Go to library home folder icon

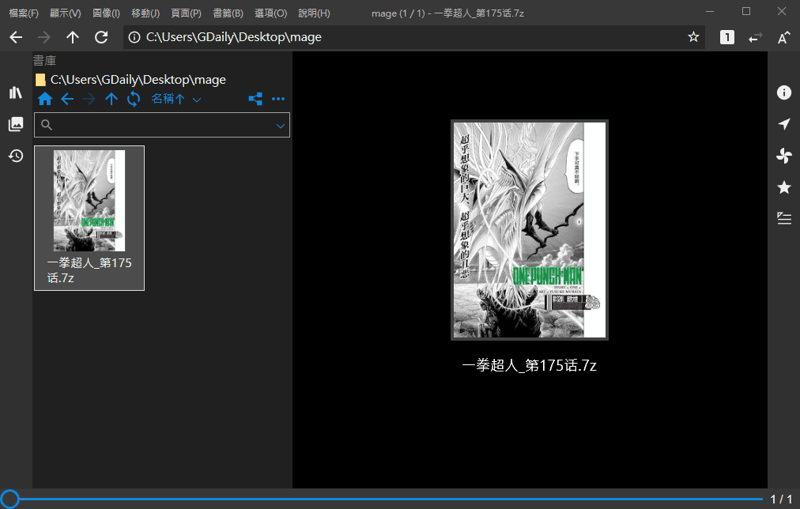pyautogui.click(x=45, y=99)
